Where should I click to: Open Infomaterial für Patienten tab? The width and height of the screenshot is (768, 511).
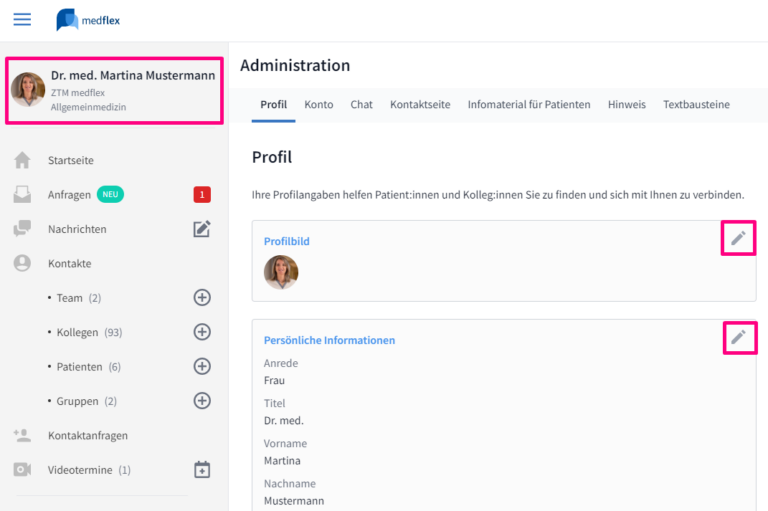click(x=529, y=104)
